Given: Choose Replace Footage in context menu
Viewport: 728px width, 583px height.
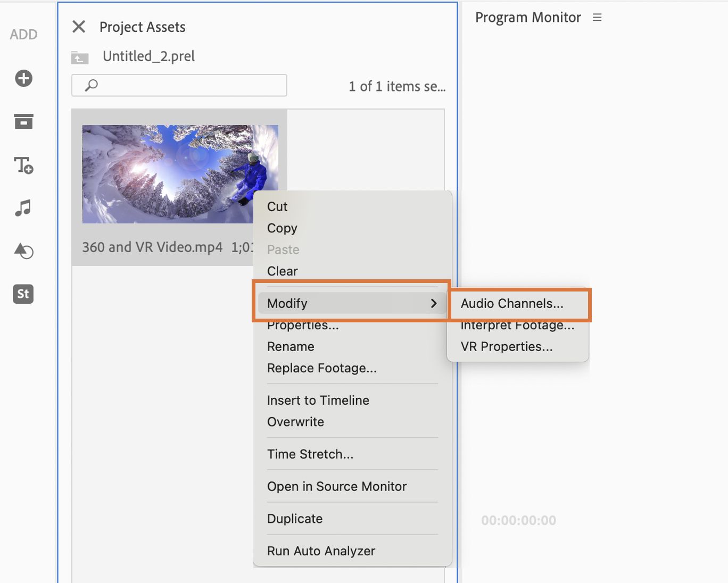Looking at the screenshot, I should point(321,368).
